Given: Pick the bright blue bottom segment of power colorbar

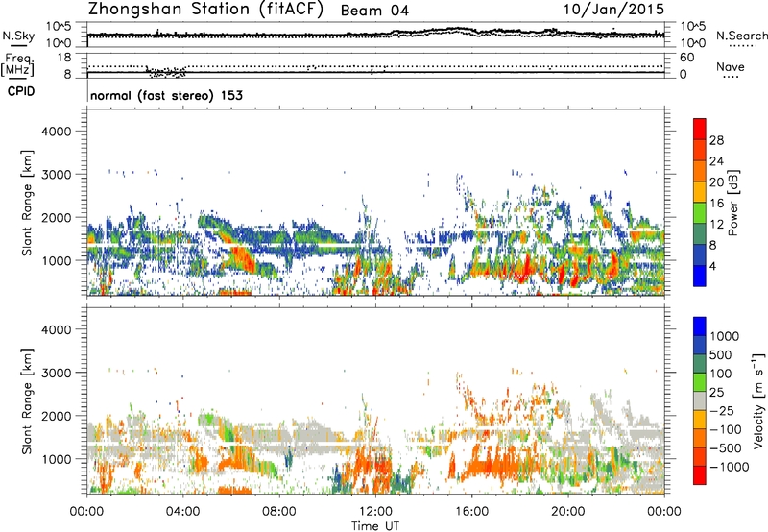Looking at the screenshot, I should pyautogui.click(x=700, y=276).
